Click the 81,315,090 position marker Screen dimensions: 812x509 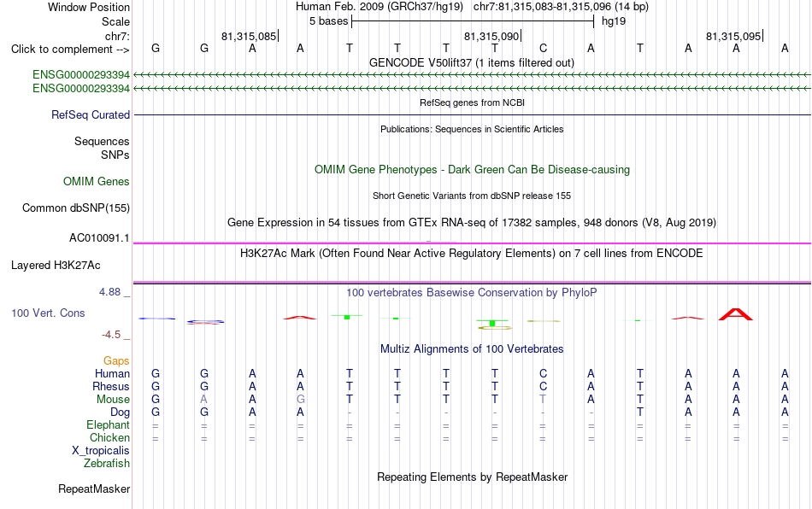point(492,36)
